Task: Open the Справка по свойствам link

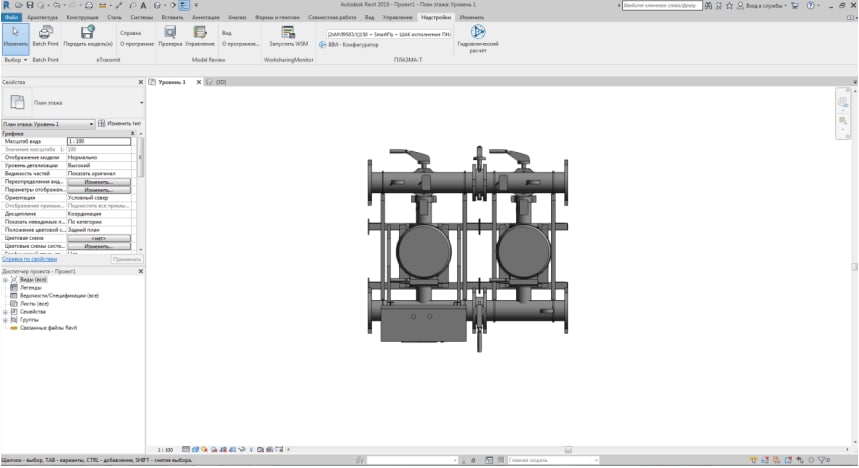Action: pyautogui.click(x=30, y=259)
